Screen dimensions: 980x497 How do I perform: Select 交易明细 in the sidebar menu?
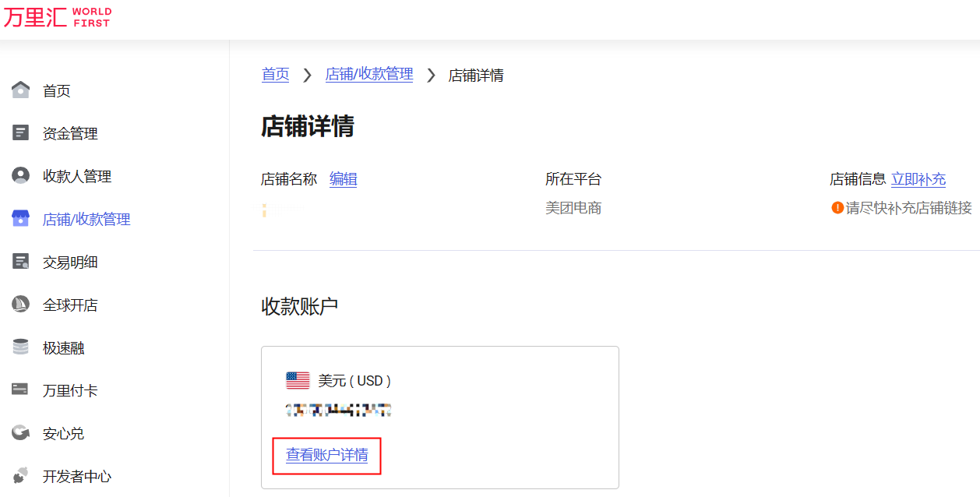(x=71, y=261)
